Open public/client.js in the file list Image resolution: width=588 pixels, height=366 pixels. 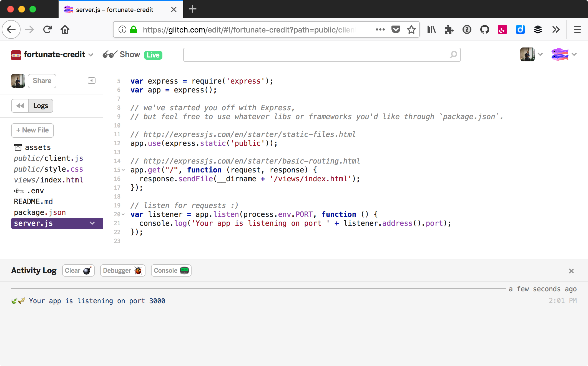48,158
